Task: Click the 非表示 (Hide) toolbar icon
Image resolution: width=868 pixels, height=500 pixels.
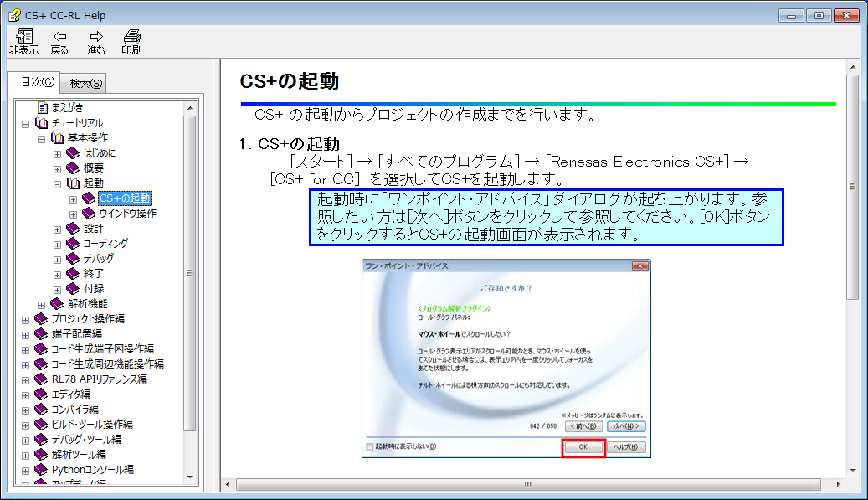Action: click(23, 42)
